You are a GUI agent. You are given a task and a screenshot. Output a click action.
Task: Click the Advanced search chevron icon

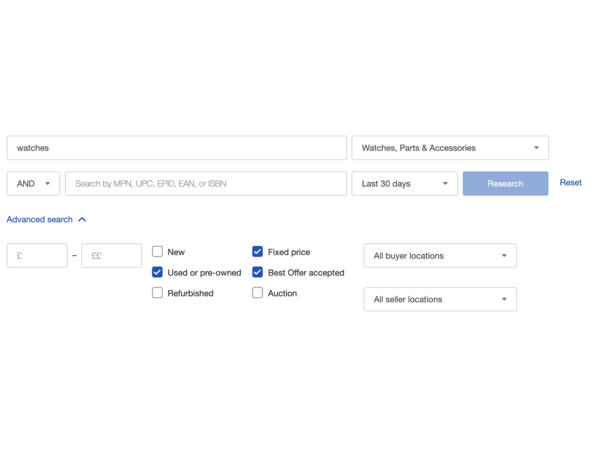coord(82,220)
